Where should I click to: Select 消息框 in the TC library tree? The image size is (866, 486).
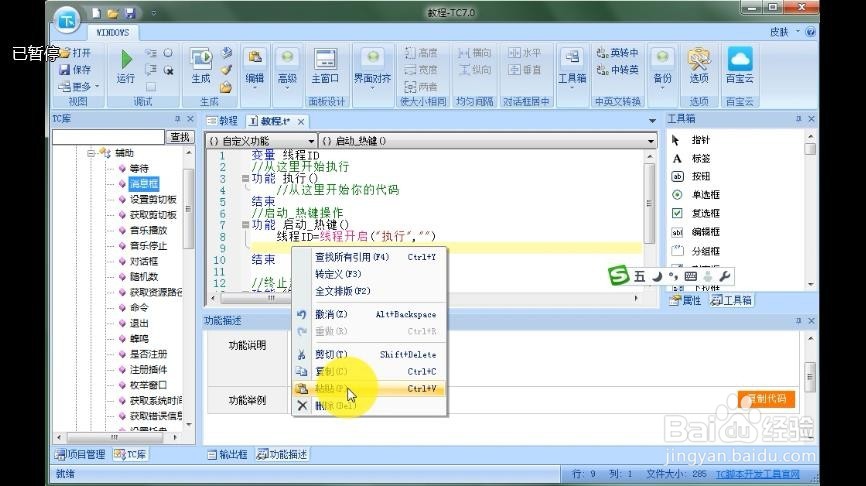coord(144,183)
